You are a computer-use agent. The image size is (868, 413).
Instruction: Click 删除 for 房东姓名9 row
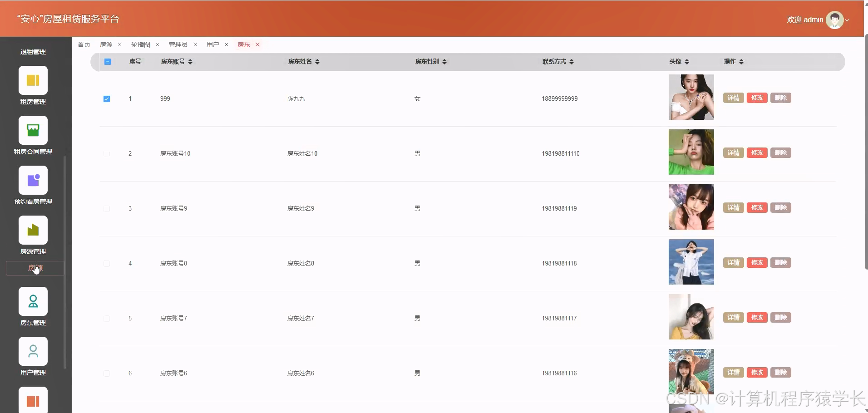(x=781, y=208)
